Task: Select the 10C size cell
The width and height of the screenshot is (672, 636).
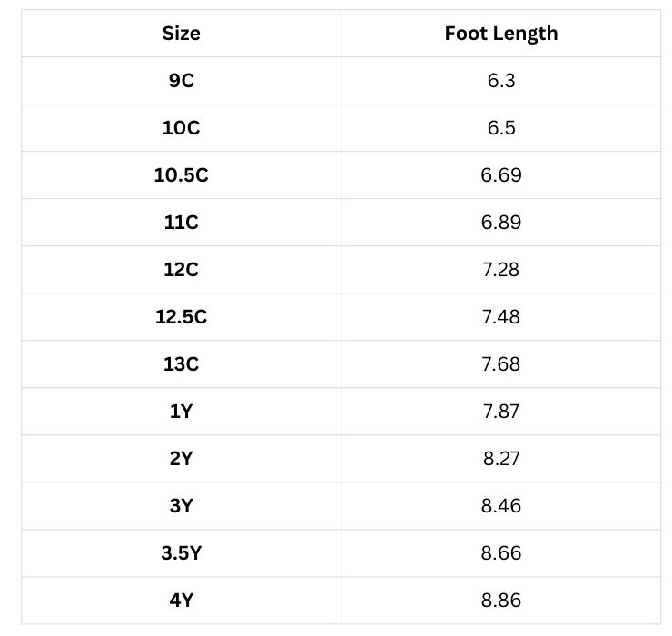Action: point(181,128)
